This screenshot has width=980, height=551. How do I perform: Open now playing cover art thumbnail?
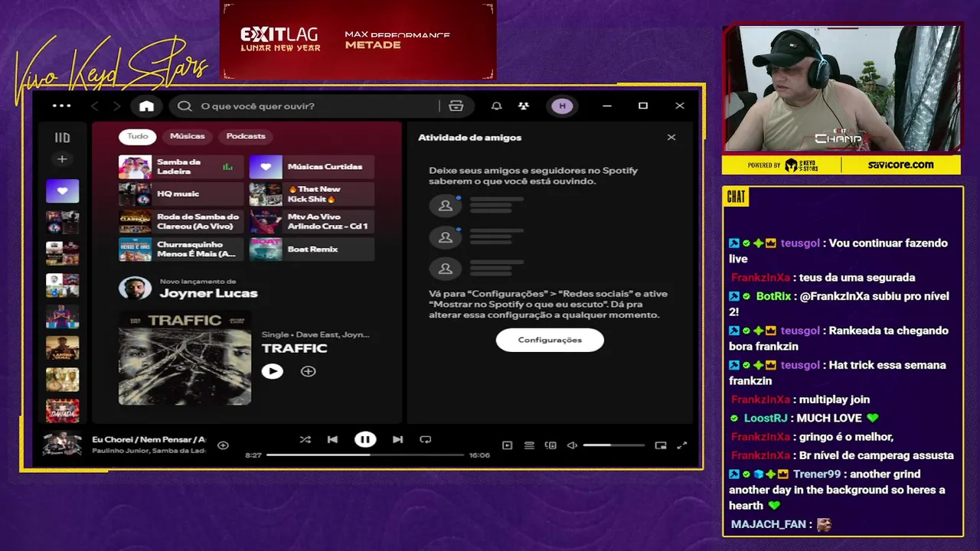[62, 444]
